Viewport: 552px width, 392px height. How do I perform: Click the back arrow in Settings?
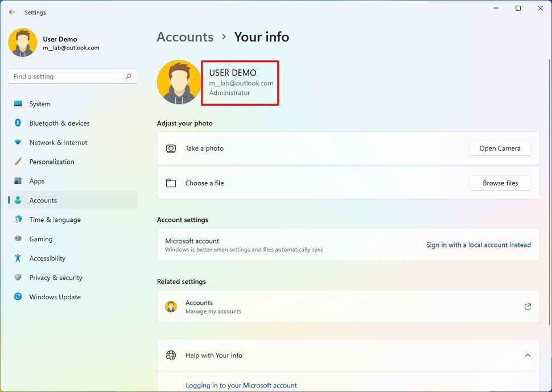click(x=12, y=12)
